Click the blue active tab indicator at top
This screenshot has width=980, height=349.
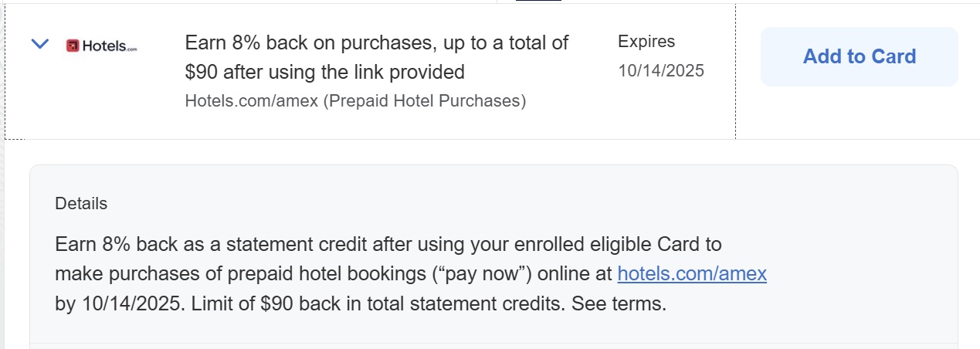click(538, 1)
